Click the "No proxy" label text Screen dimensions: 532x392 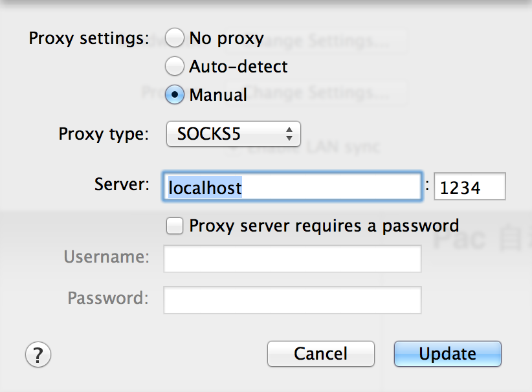click(227, 38)
